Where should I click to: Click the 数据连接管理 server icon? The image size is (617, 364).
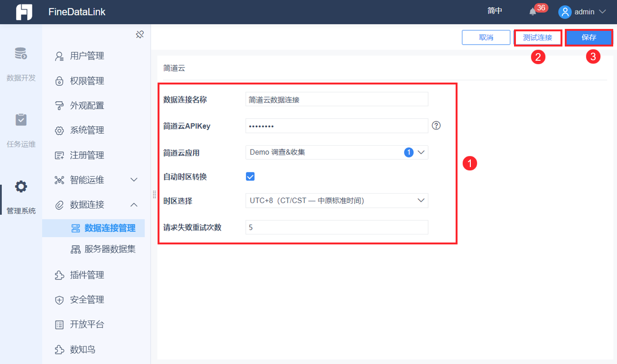coord(75,228)
